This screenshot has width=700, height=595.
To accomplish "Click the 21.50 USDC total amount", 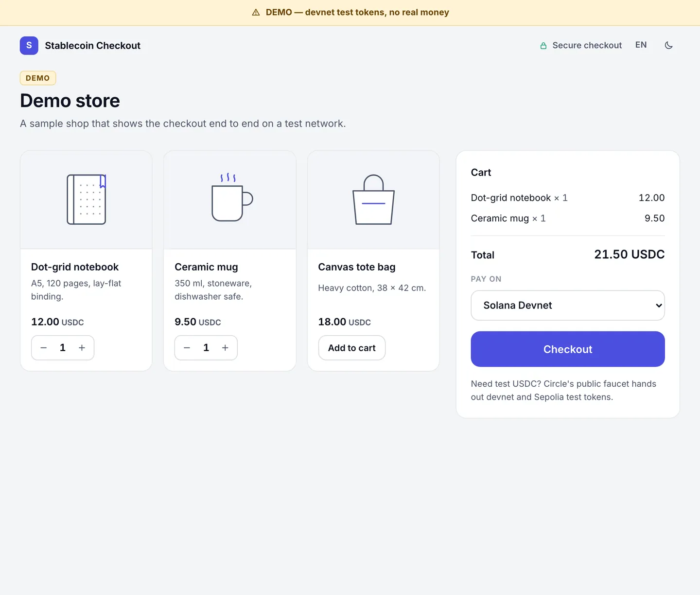I will click(630, 254).
